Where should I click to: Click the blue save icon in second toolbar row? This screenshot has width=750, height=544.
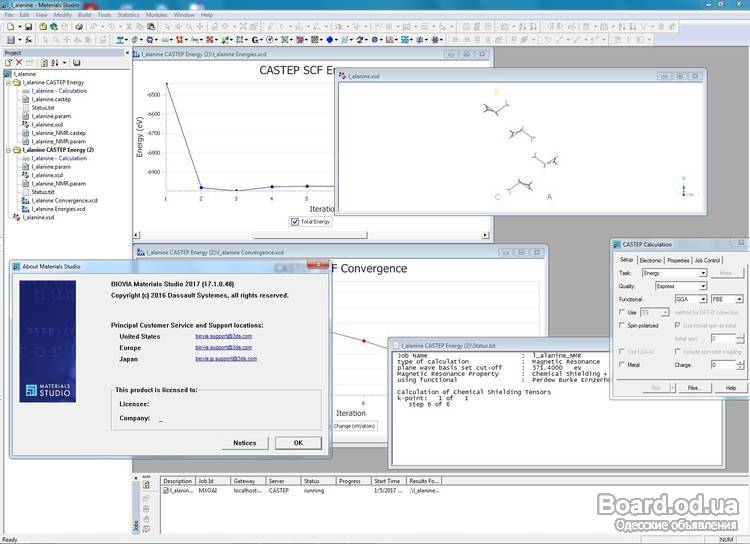(11, 40)
